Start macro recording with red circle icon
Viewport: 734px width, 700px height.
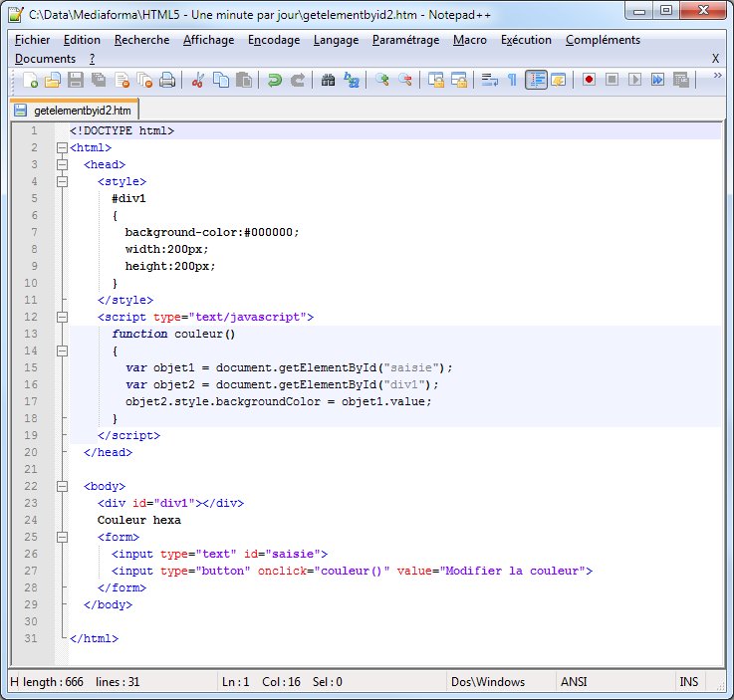click(x=589, y=81)
